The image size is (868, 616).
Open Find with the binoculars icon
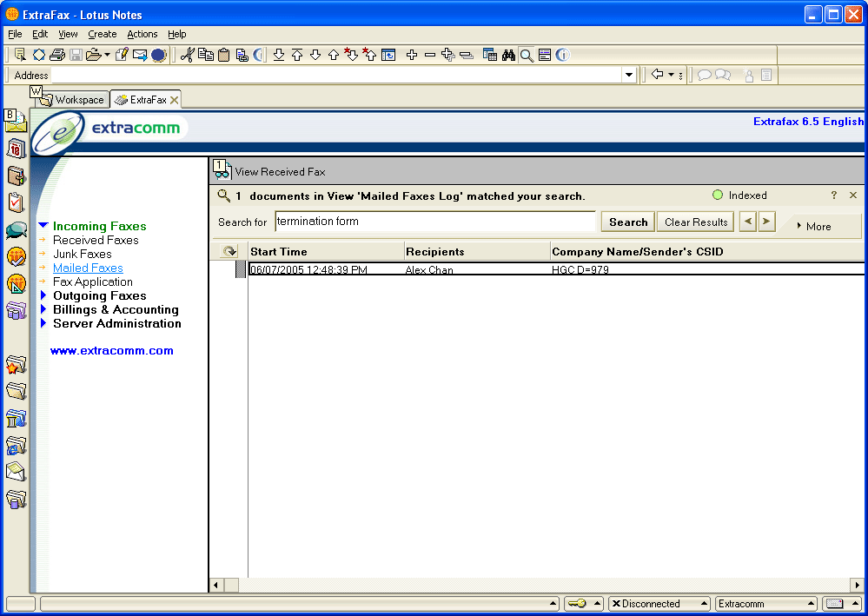click(x=508, y=54)
